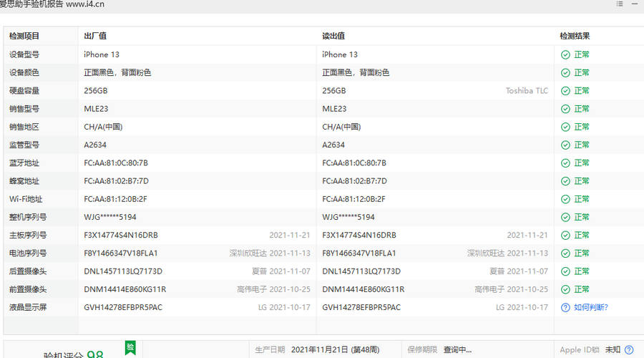
Task: Click read cellular address FC:AA:81:02:B7:7D
Action: pos(354,181)
